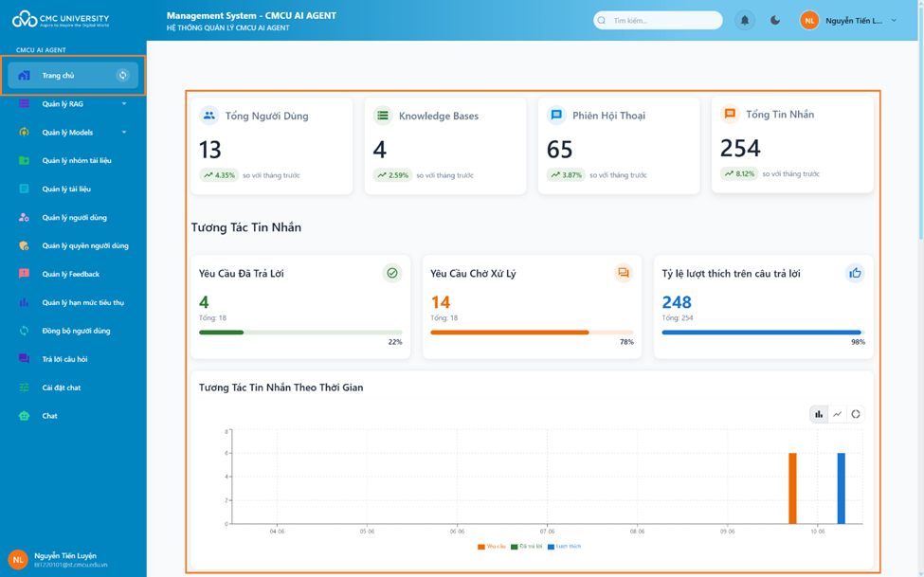Click the CMC University logo

61,20
